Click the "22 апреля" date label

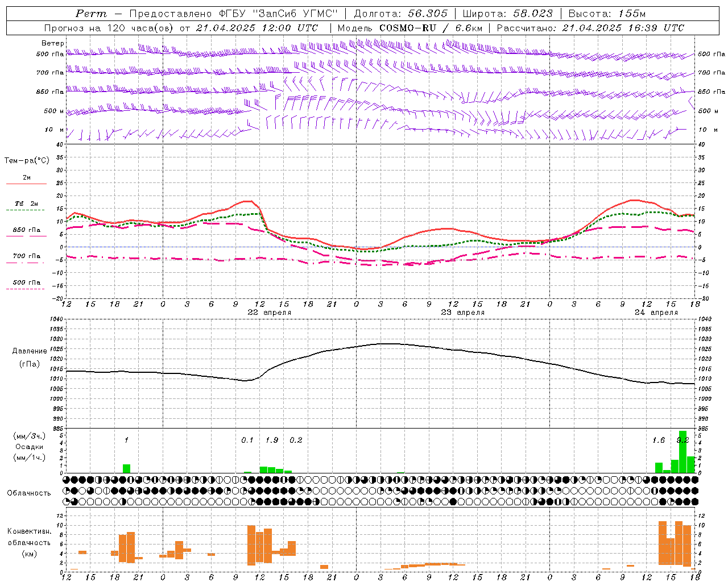click(269, 313)
